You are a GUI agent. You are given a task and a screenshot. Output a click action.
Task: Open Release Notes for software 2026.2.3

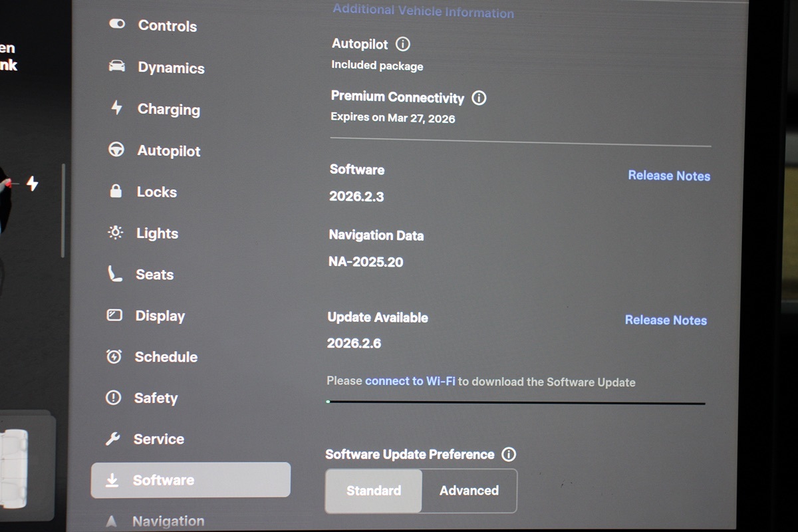[x=669, y=176]
